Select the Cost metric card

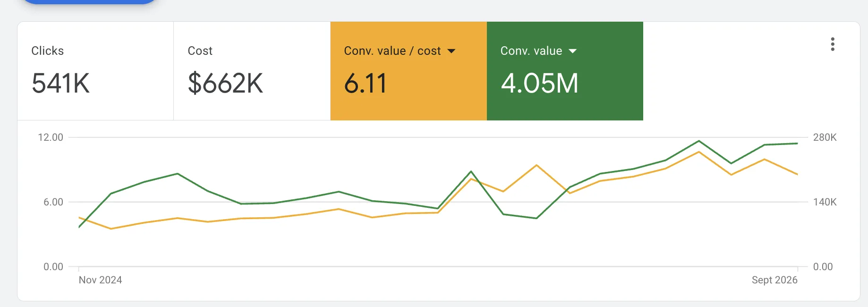(252, 71)
